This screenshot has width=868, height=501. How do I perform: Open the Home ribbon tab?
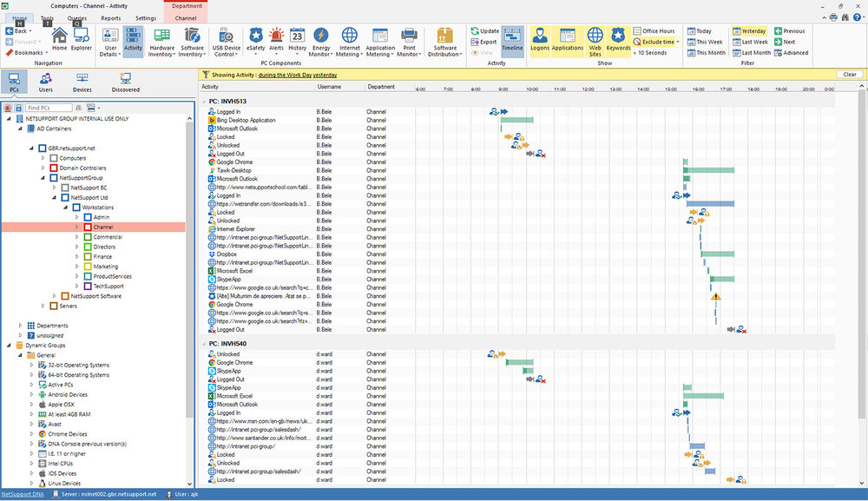click(19, 18)
